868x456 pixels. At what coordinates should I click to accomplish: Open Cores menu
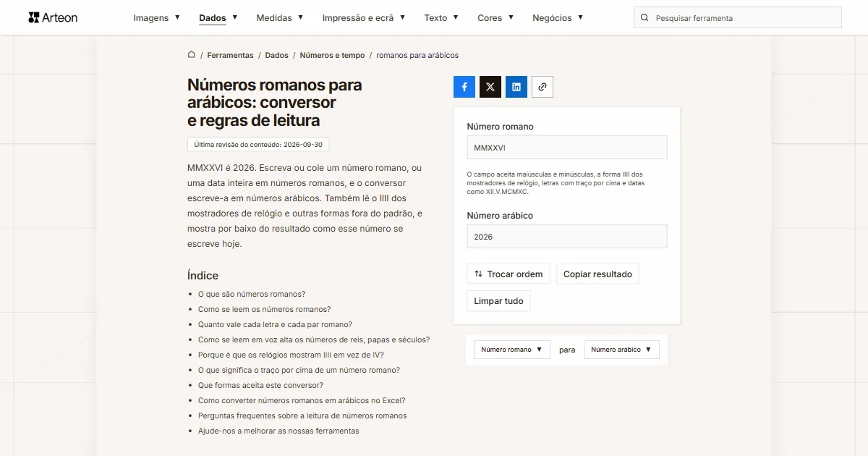coord(495,18)
